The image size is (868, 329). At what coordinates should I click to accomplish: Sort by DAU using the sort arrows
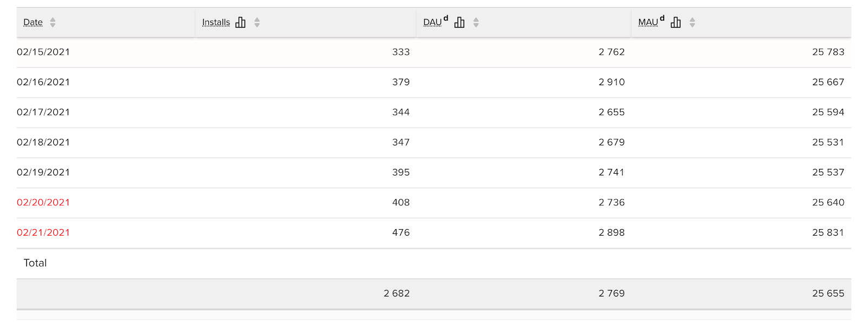[x=476, y=22]
